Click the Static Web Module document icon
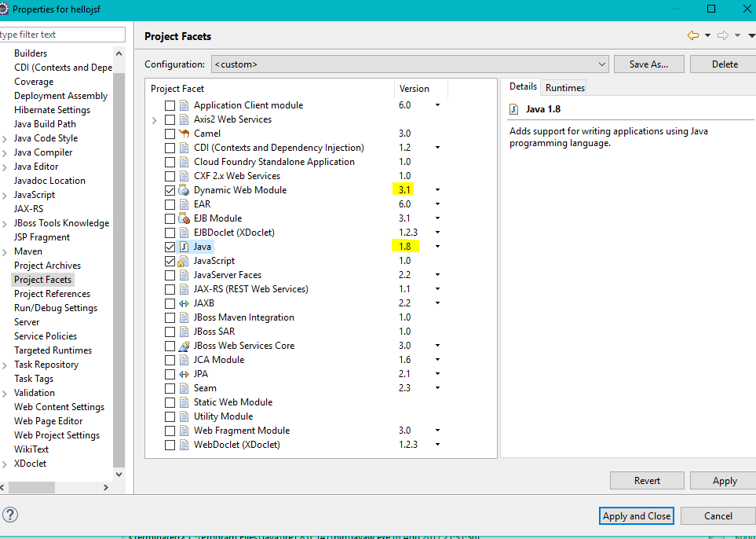This screenshot has height=539, width=756. [184, 402]
